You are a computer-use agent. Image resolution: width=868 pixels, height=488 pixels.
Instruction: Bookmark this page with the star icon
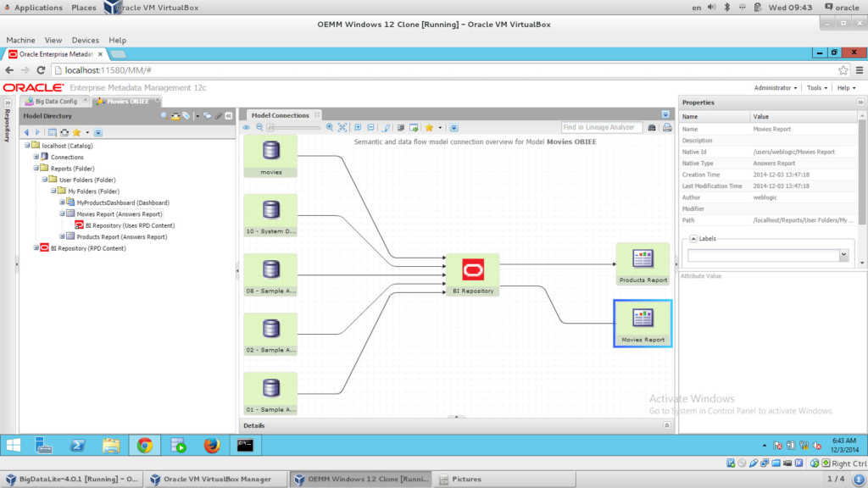(x=843, y=70)
